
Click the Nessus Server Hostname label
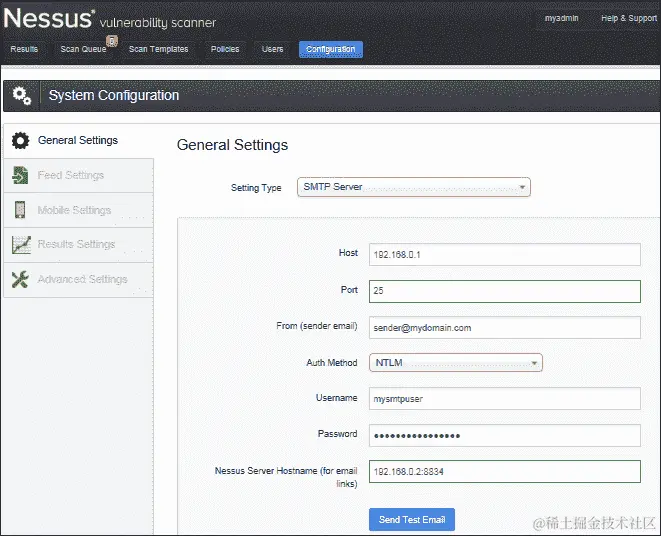(x=286, y=477)
